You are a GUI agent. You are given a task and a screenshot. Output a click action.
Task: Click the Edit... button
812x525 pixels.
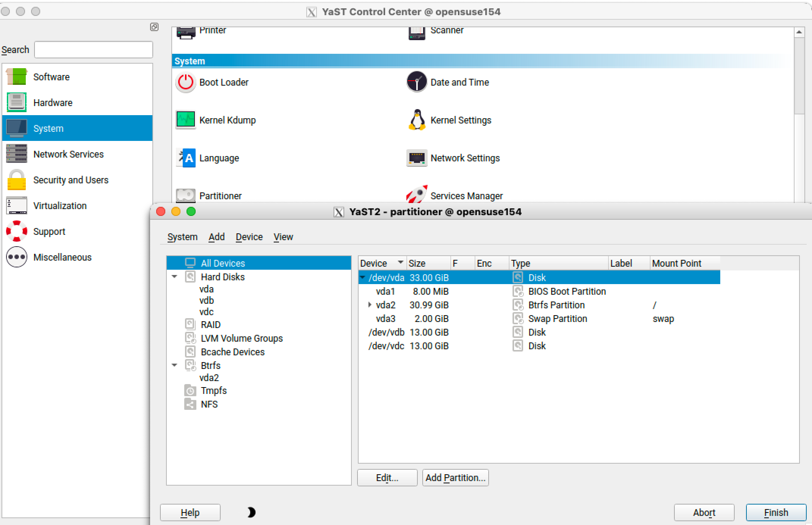pos(387,478)
